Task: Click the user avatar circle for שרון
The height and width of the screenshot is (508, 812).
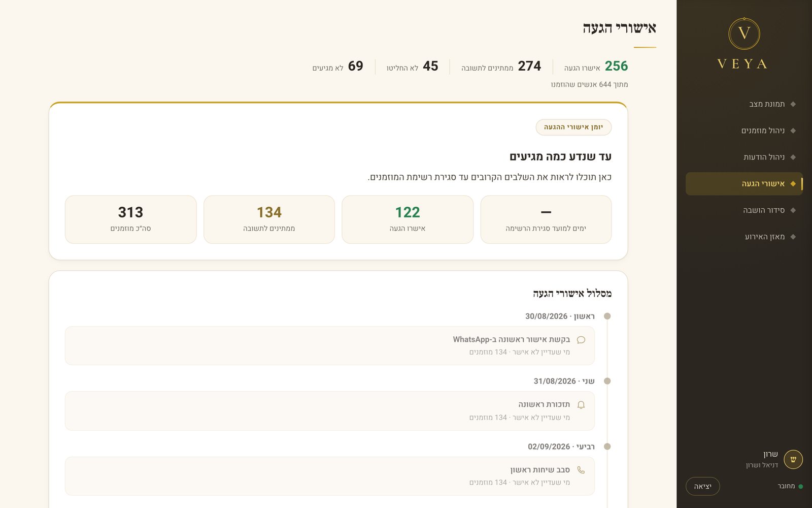Action: coord(793,459)
